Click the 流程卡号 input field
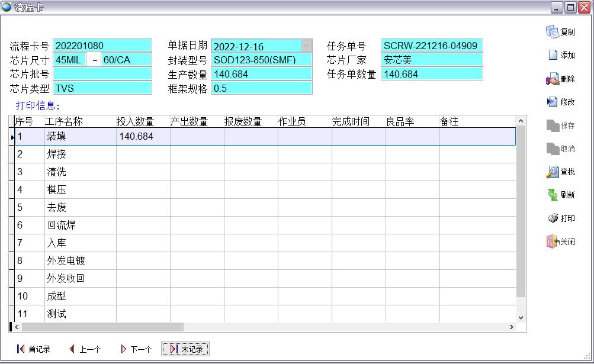594x364 pixels. point(102,46)
